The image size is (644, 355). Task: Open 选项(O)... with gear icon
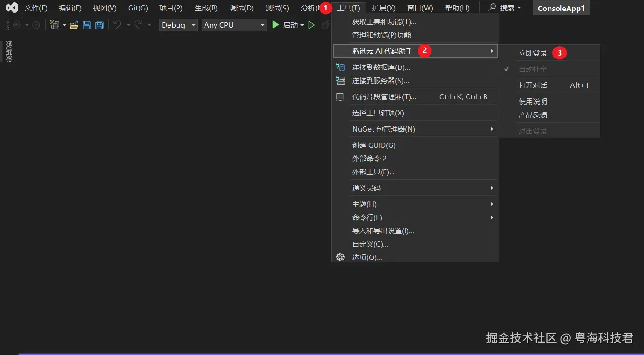[x=415, y=258]
